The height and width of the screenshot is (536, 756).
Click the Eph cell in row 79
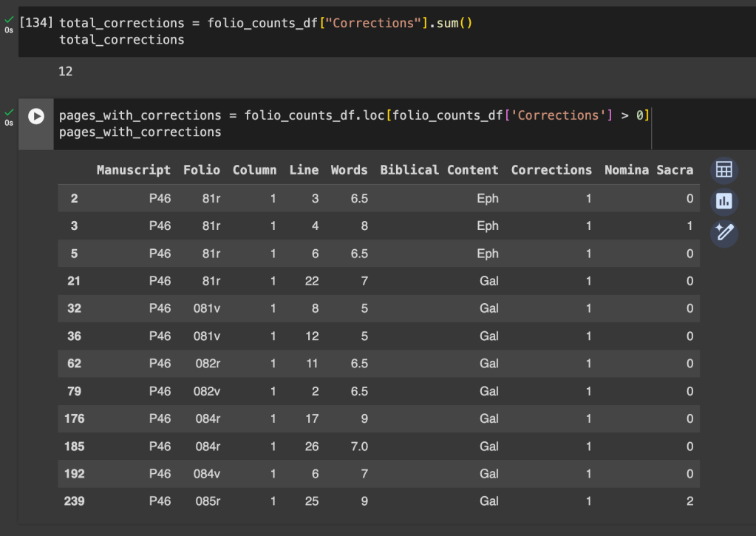(x=488, y=391)
